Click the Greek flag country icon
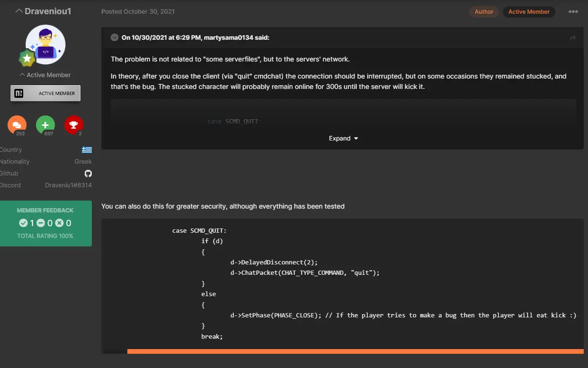The height and width of the screenshot is (368, 588). pyautogui.click(x=87, y=150)
